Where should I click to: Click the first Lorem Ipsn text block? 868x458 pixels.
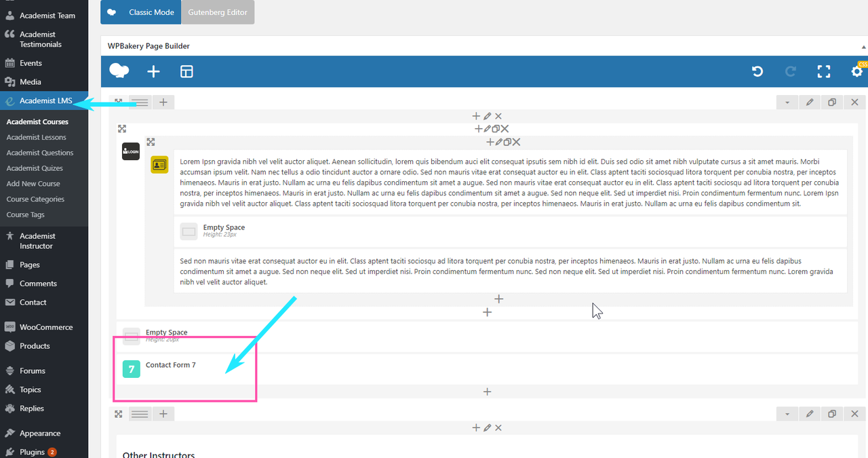tap(510, 183)
